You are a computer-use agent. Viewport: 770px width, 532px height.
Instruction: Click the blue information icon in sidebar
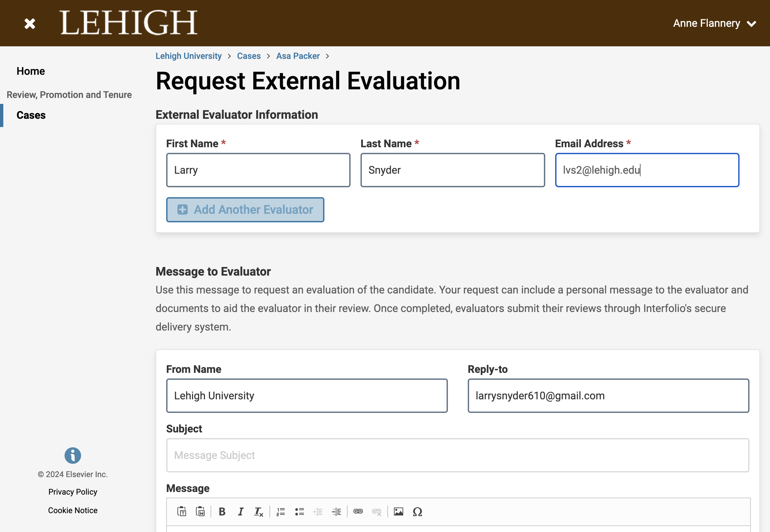[73, 455]
